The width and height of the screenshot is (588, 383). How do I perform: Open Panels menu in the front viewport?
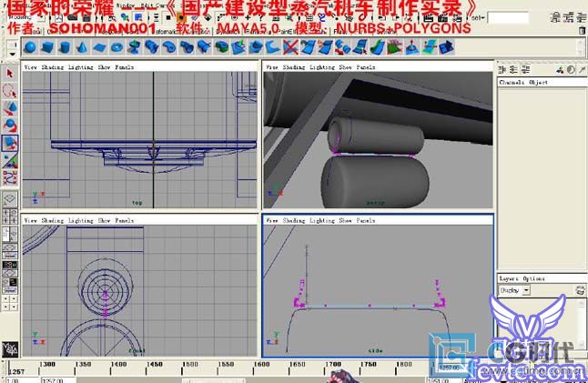[124, 220]
